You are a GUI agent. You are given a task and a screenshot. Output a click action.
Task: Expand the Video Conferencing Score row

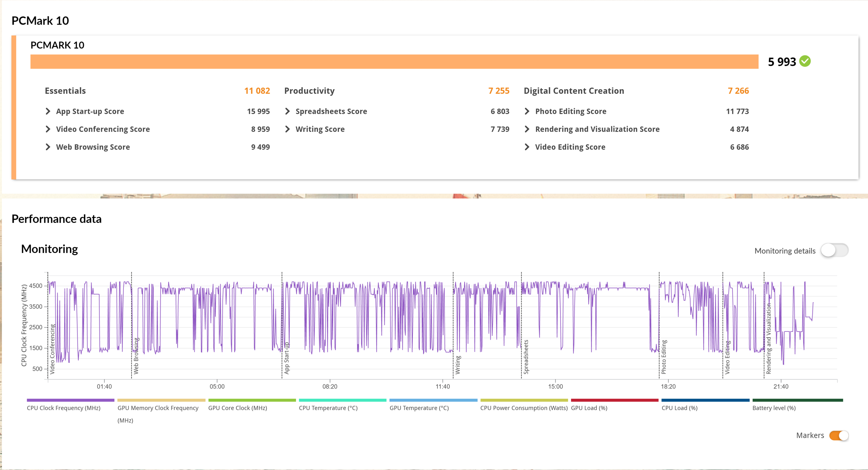(x=48, y=129)
